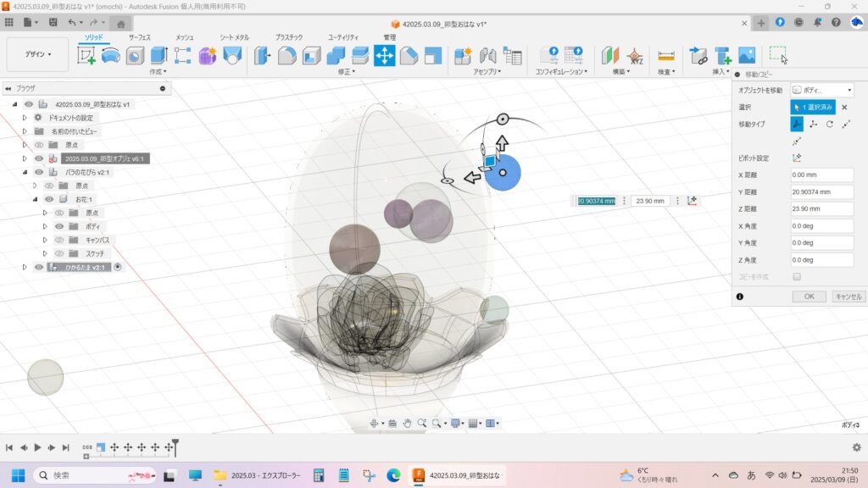This screenshot has height=488, width=868.
Task: Choose the Rotate move type icon
Action: coord(830,124)
